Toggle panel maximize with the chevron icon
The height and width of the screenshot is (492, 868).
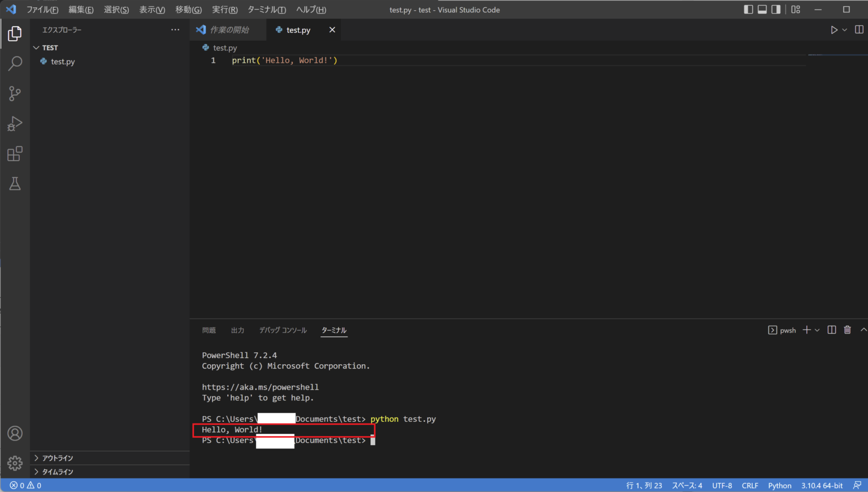(863, 330)
